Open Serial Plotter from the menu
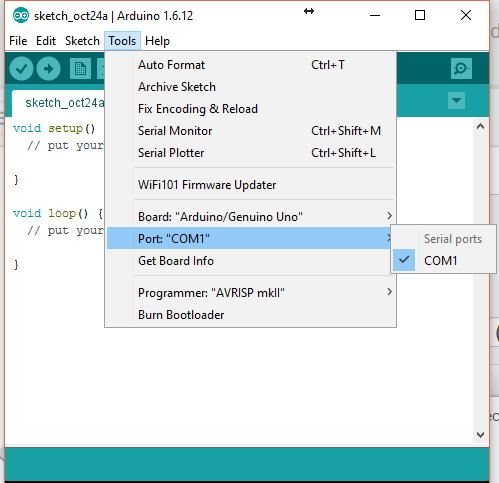This screenshot has height=483, width=499. click(250, 153)
